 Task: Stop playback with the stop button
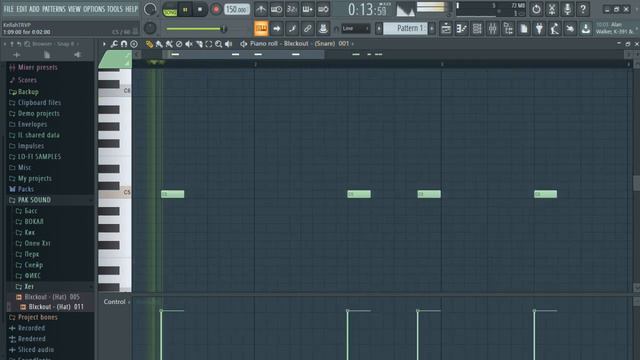pyautogui.click(x=200, y=9)
